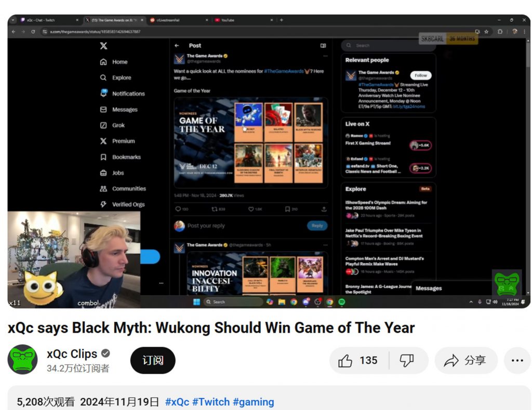Open Bookmarks in the X sidebar
The height and width of the screenshot is (410, 532).
coord(120,157)
